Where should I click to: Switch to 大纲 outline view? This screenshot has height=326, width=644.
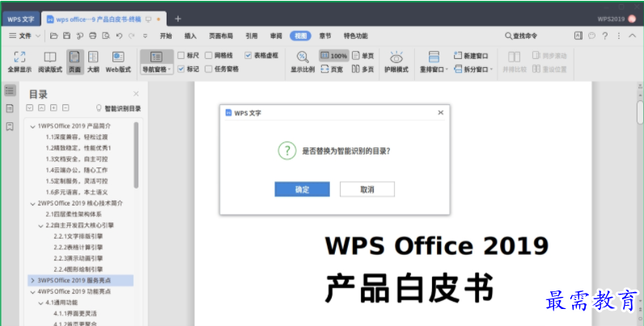pyautogui.click(x=93, y=62)
